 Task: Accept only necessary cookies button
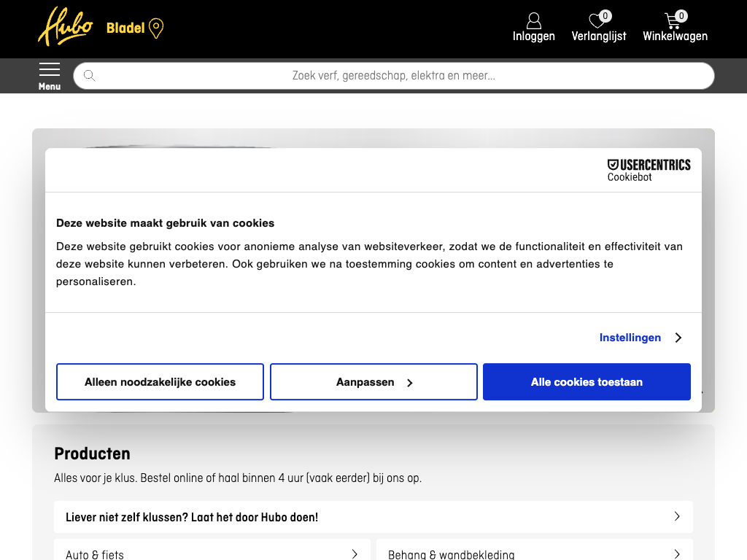[x=160, y=382]
